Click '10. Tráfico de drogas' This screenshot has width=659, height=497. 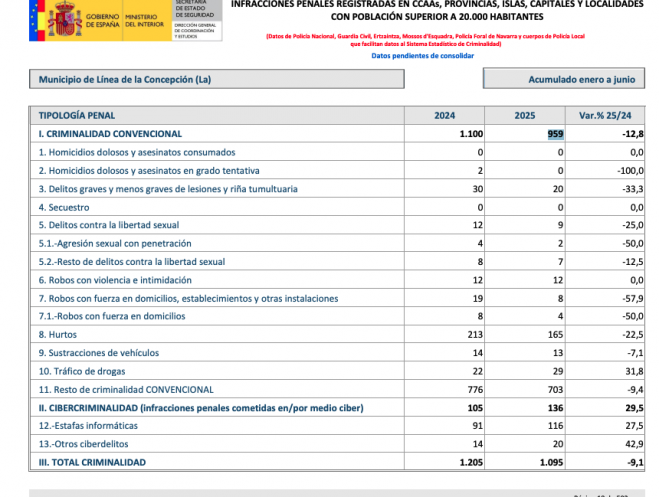click(82, 371)
